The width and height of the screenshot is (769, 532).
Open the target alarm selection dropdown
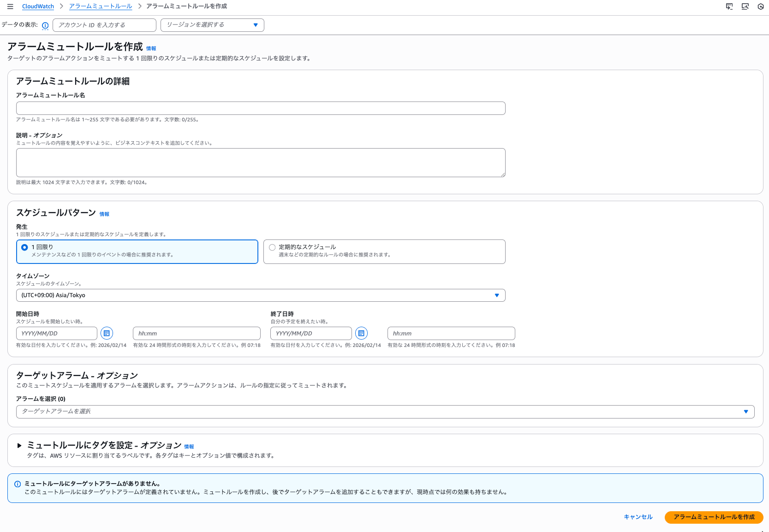[x=385, y=412]
